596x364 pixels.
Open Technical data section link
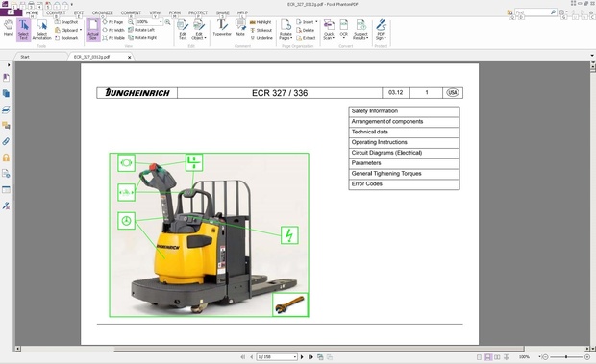coord(404,133)
